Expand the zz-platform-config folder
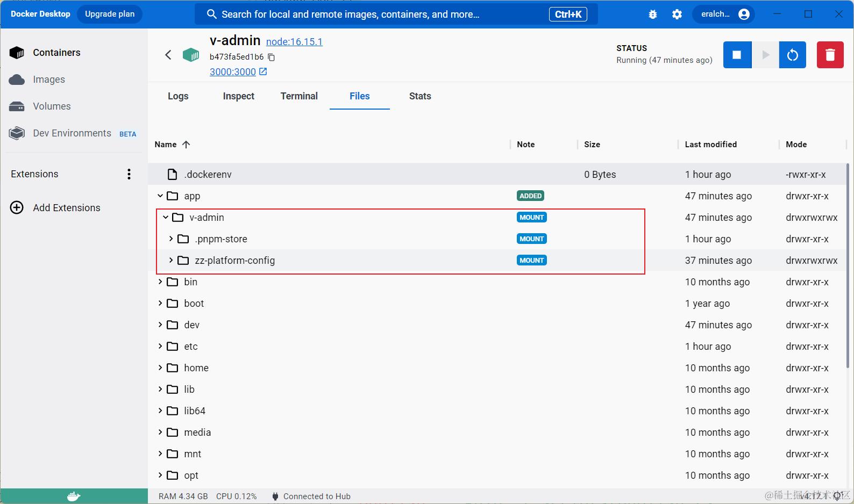Screen dimensions: 854x504 [x=171, y=261]
